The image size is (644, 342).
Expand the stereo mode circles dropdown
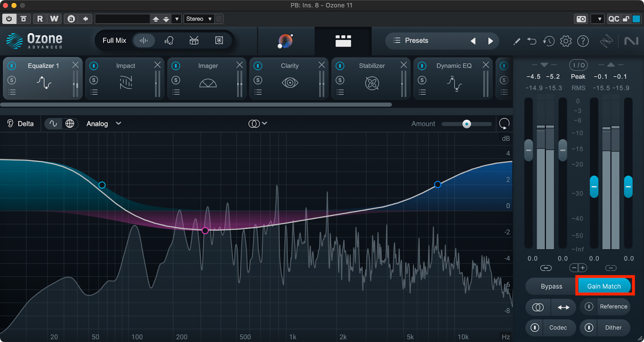pyautogui.click(x=258, y=124)
